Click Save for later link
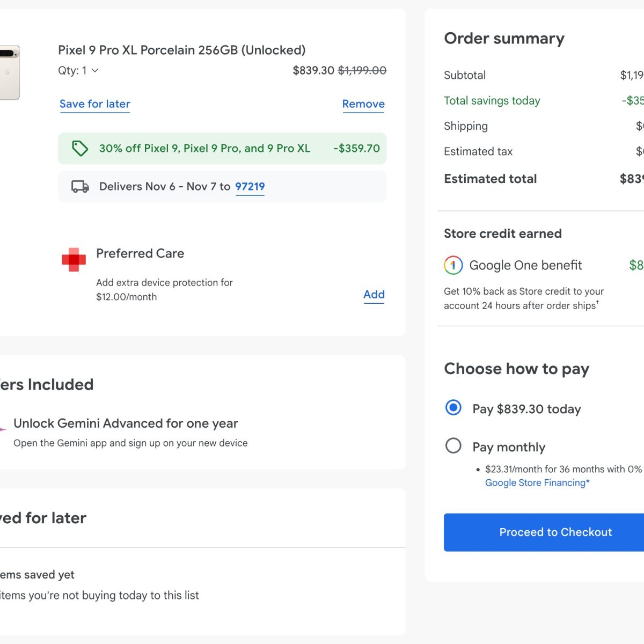The width and height of the screenshot is (644, 644). point(95,104)
